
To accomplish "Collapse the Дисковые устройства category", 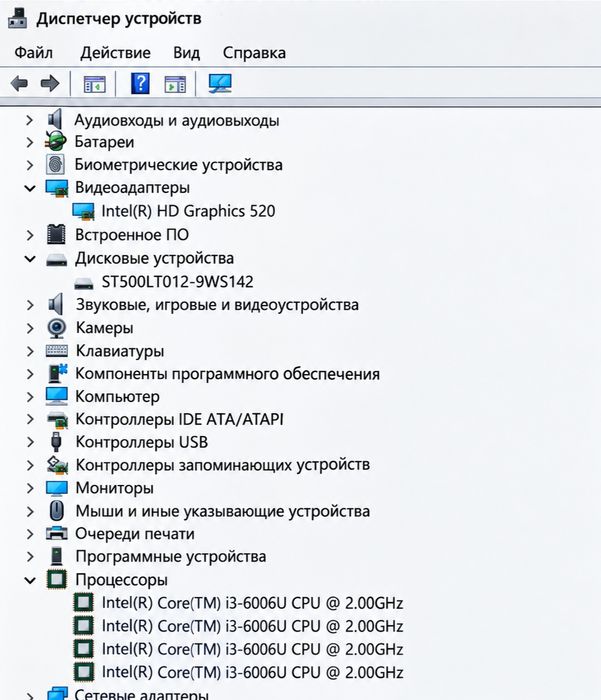I will [x=30, y=258].
